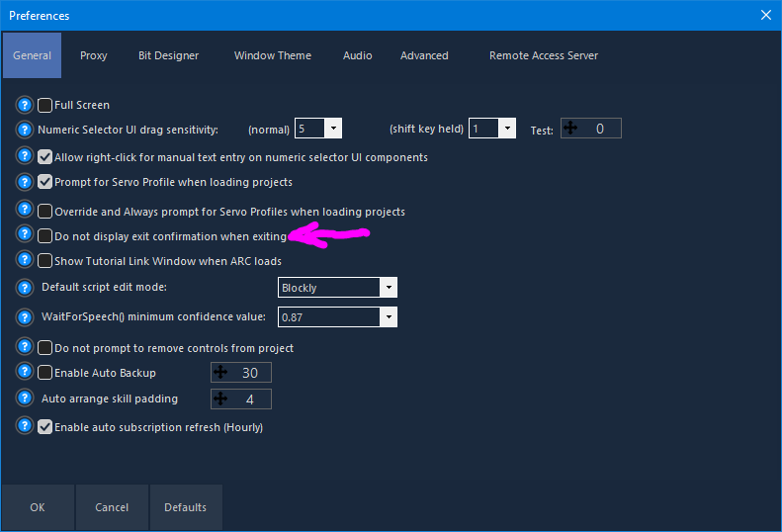Click help icon beside Full Screen option
Screen dimensions: 782x532
[26, 105]
